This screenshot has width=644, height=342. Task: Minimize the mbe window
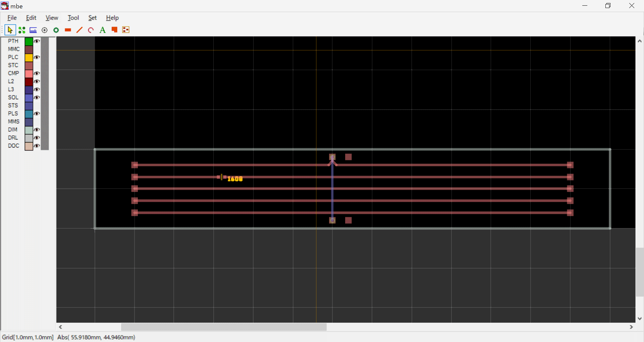coord(585,6)
